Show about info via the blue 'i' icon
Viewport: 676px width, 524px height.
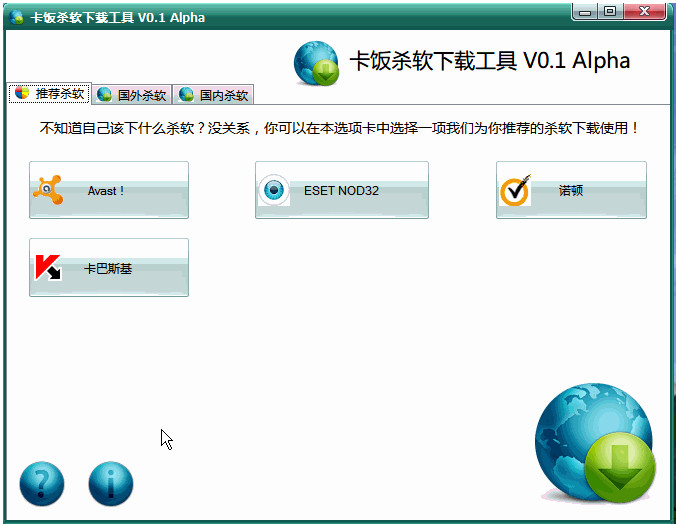point(111,483)
